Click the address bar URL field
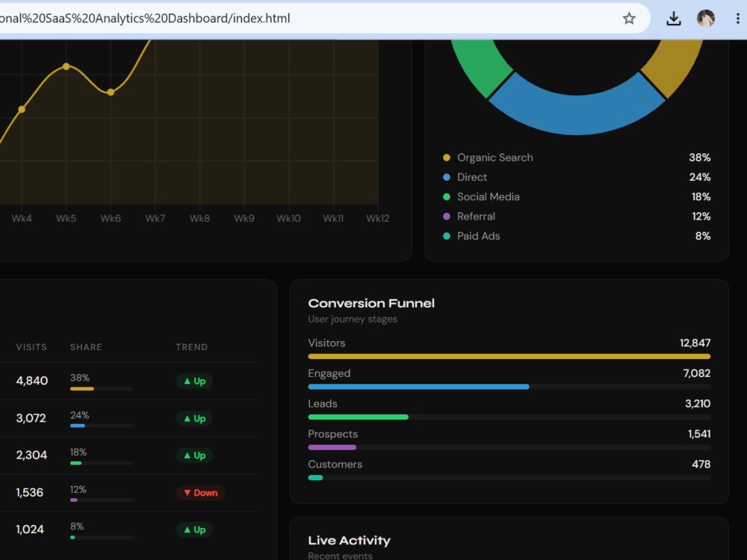747x560 pixels. point(305,19)
